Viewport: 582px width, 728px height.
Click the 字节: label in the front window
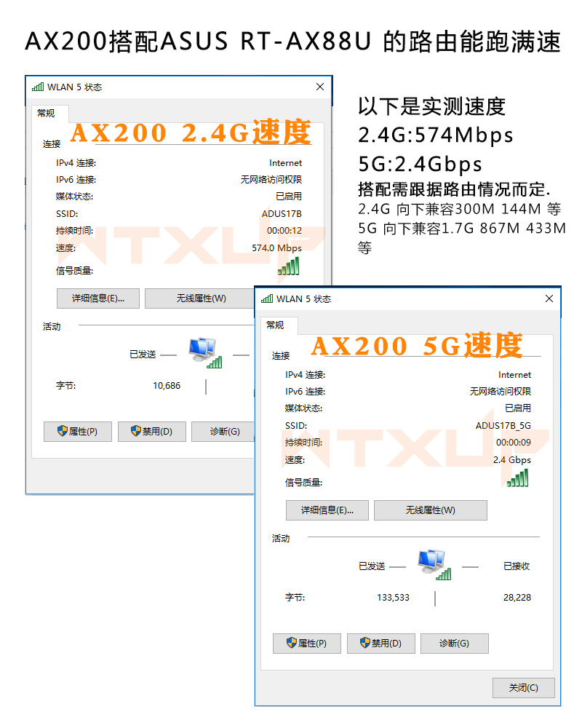(x=295, y=598)
